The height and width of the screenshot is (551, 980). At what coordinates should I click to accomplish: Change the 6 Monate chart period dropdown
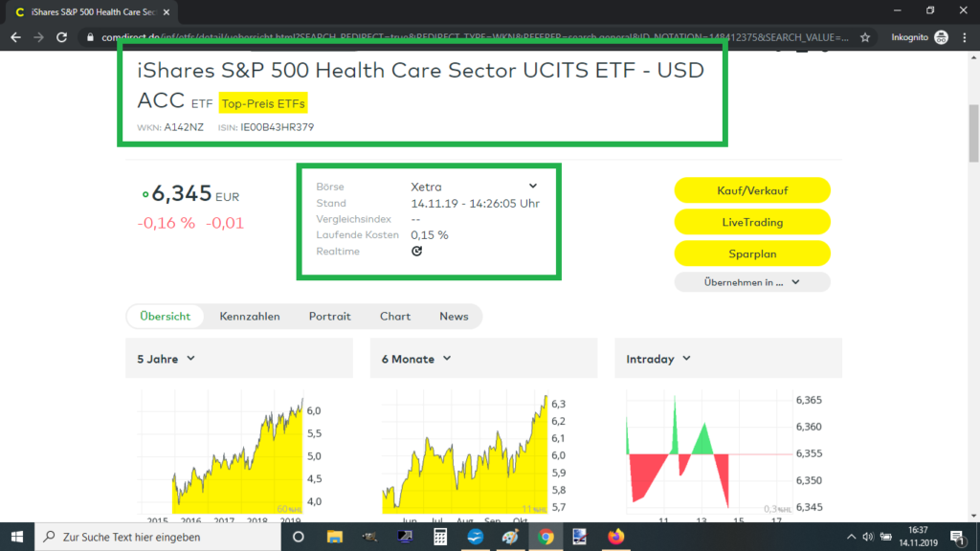tap(416, 359)
